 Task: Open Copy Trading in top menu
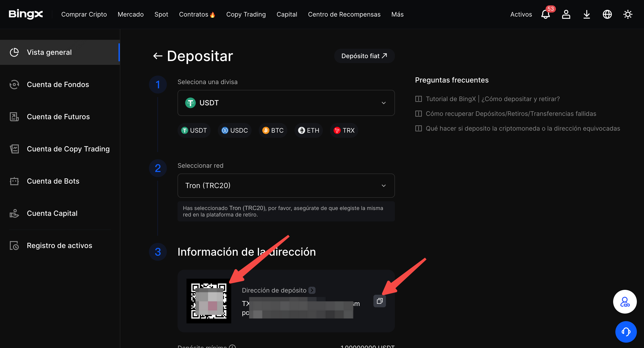point(246,15)
